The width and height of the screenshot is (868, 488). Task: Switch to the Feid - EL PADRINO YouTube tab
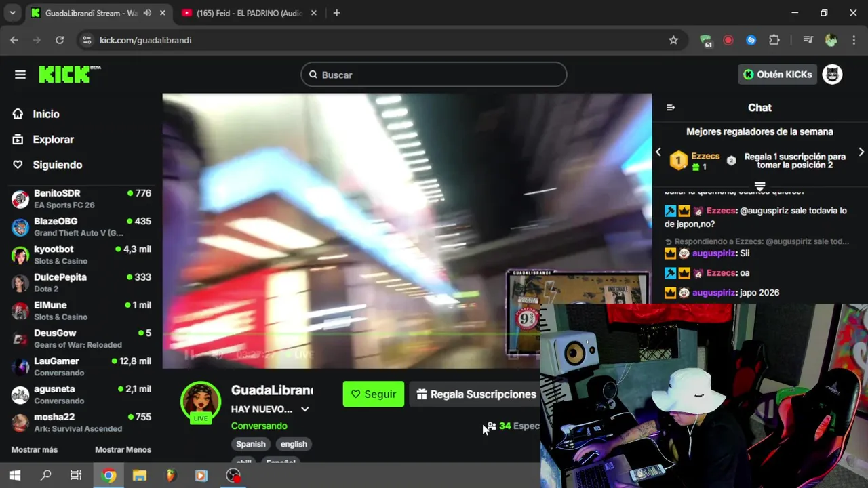250,13
